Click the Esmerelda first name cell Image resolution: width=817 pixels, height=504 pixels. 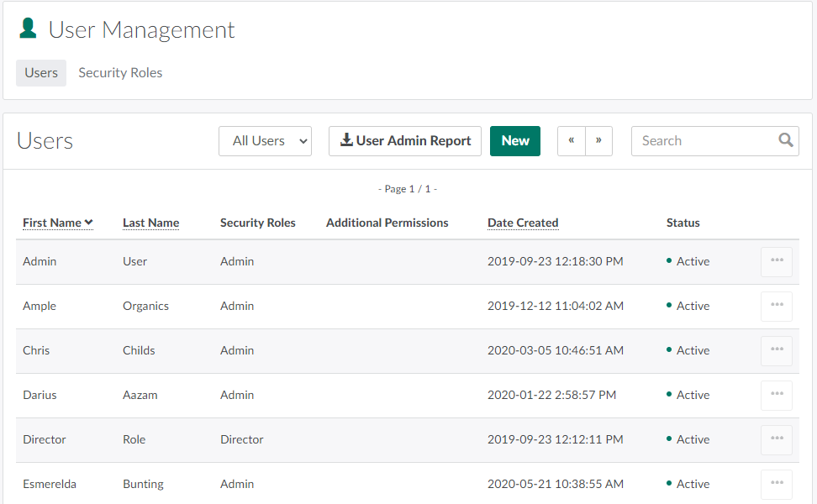click(50, 484)
